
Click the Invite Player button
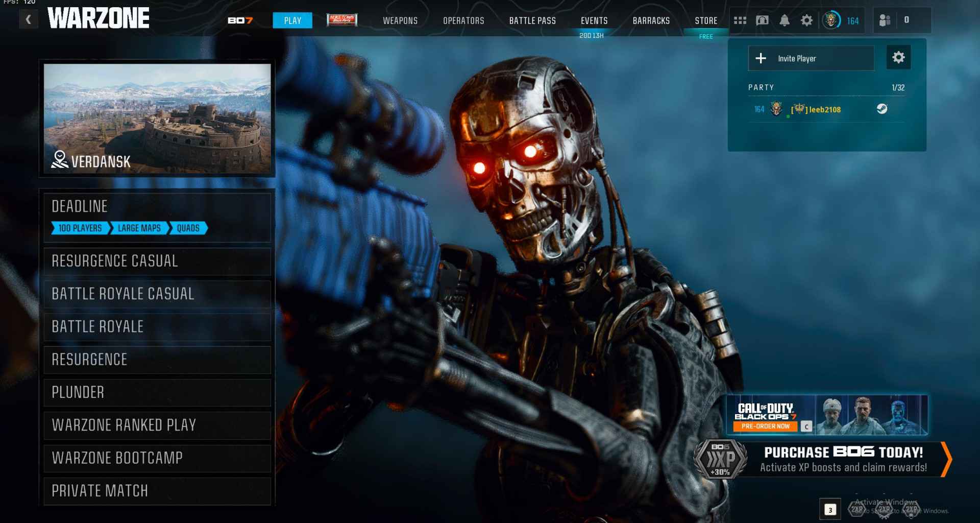click(x=811, y=58)
